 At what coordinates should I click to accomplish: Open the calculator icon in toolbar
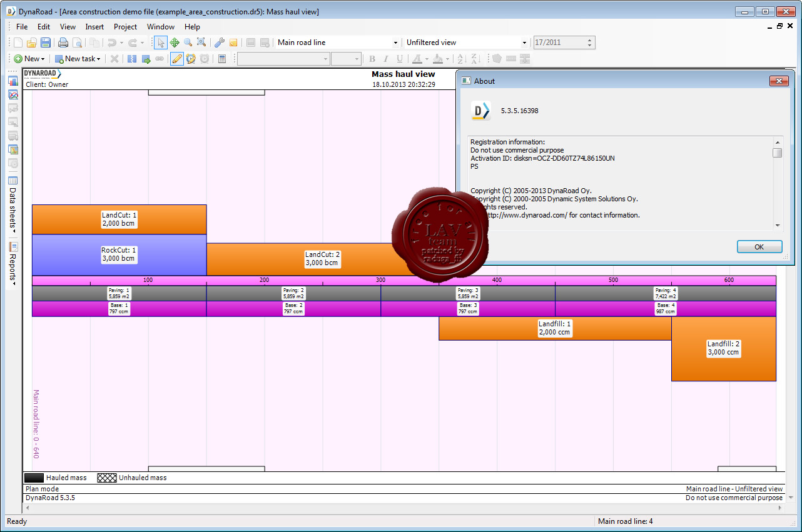point(222,59)
